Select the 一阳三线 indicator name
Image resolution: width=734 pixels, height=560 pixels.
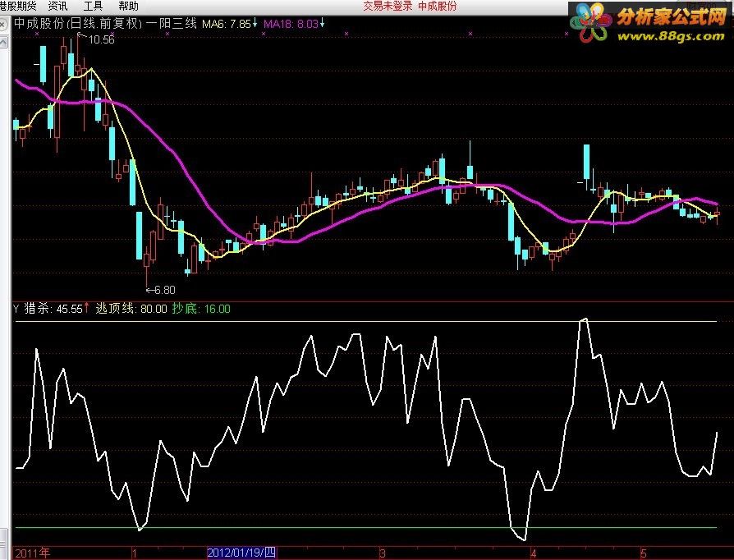tap(171, 24)
